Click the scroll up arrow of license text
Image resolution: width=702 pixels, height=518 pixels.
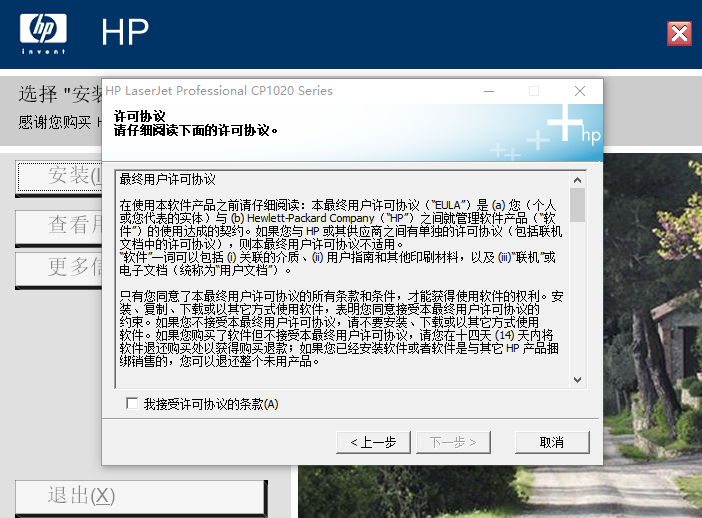[578, 180]
